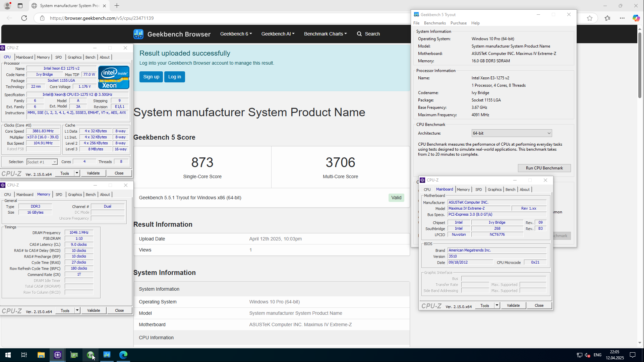The width and height of the screenshot is (644, 362).
Task: Add this page to favorites with star icon
Action: point(590,18)
